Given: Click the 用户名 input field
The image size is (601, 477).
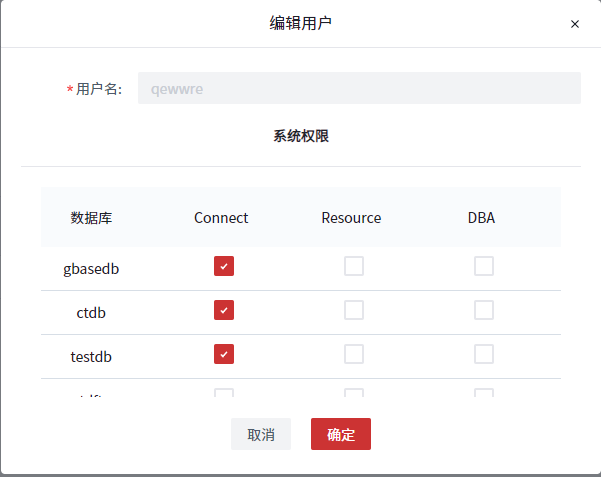Looking at the screenshot, I should point(358,88).
